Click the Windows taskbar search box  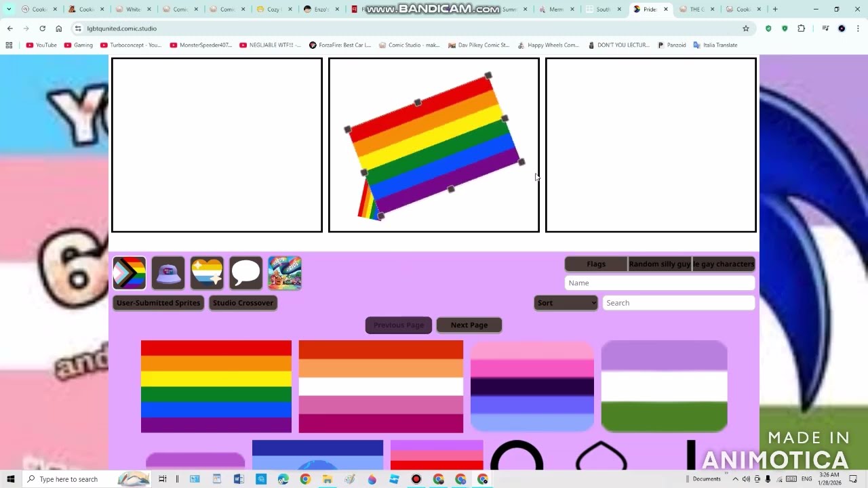[88, 479]
